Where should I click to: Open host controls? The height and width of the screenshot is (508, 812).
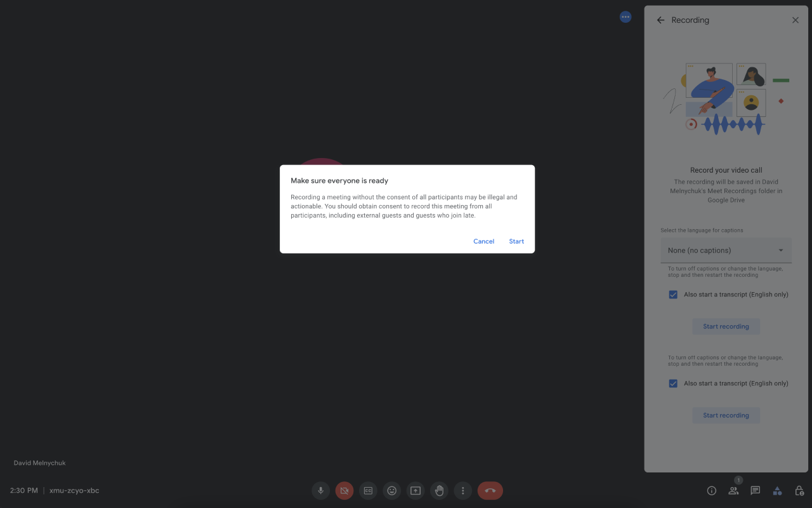click(x=799, y=490)
